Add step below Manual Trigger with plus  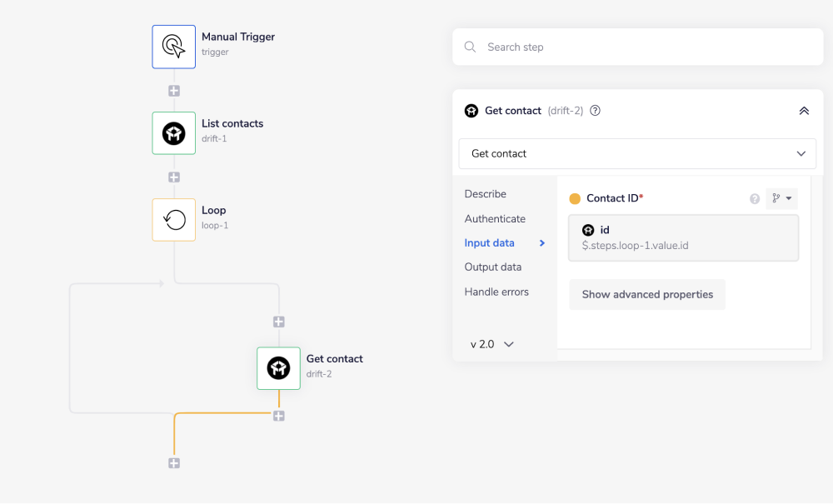click(174, 91)
